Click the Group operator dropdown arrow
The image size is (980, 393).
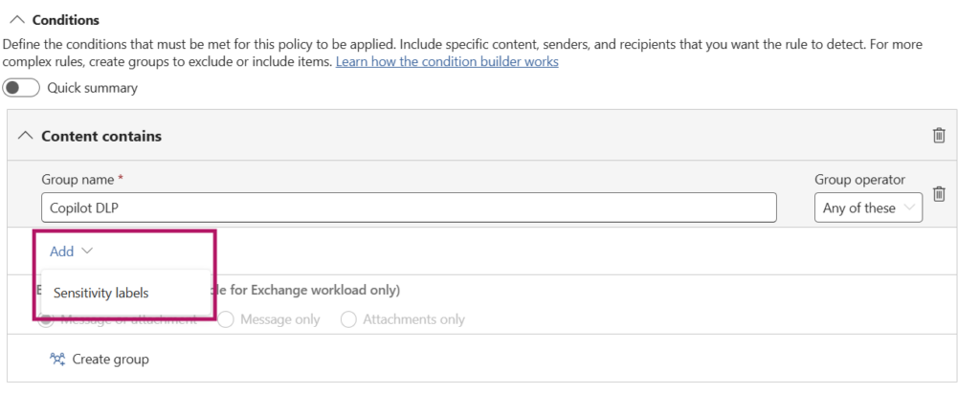pyautogui.click(x=908, y=207)
